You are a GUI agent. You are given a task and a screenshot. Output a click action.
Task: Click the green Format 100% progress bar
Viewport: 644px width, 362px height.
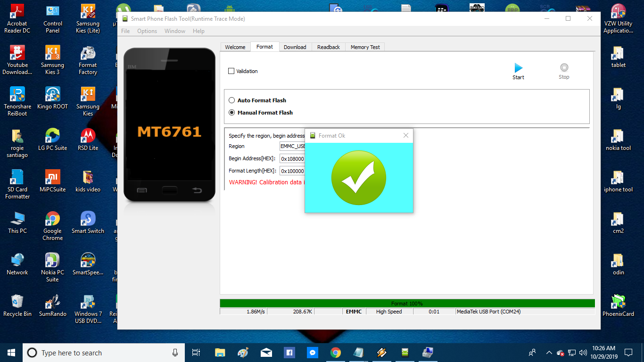point(407,304)
